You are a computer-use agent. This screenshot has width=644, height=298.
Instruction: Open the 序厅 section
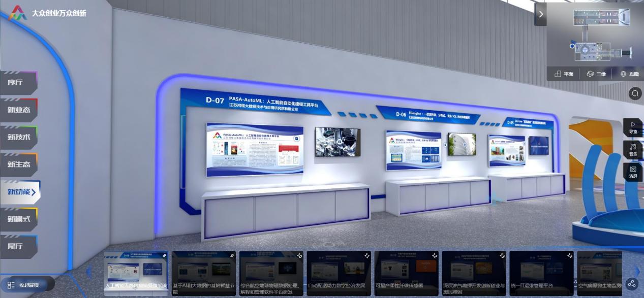(x=18, y=82)
